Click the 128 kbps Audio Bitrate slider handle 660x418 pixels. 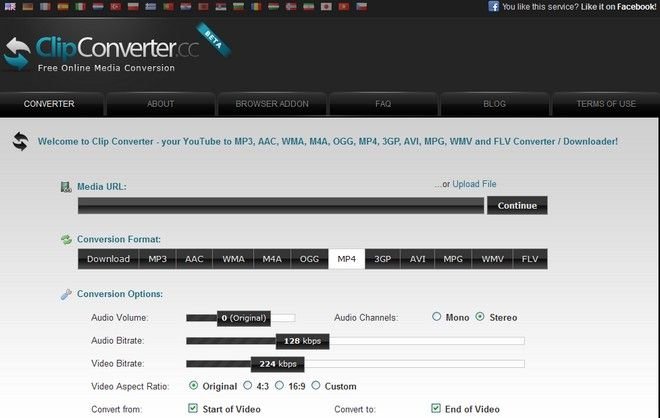302,341
